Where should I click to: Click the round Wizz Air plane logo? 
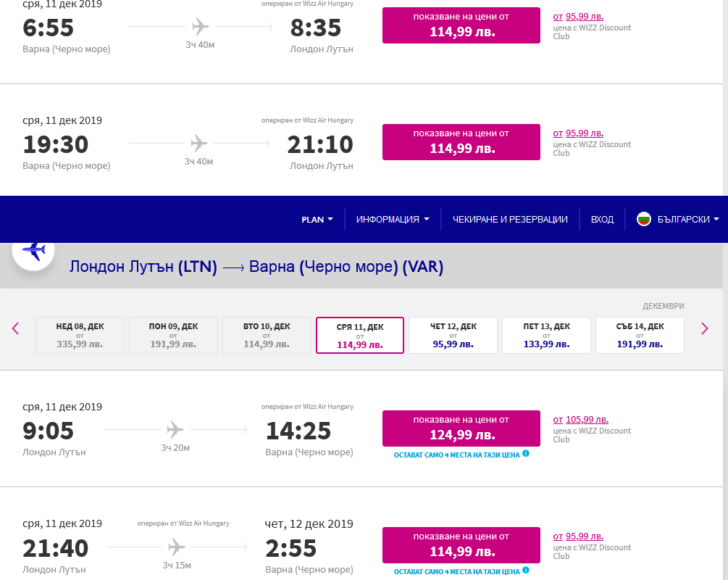pyautogui.click(x=33, y=251)
